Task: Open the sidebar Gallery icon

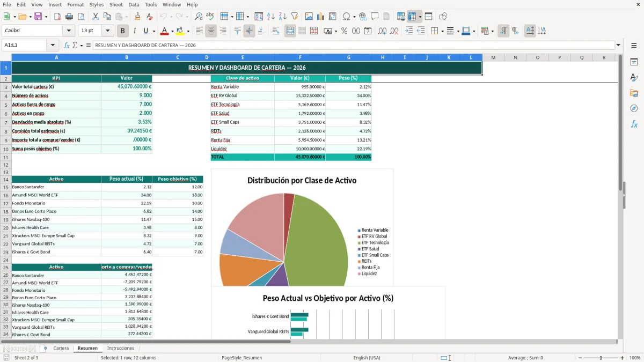Action: click(x=634, y=93)
